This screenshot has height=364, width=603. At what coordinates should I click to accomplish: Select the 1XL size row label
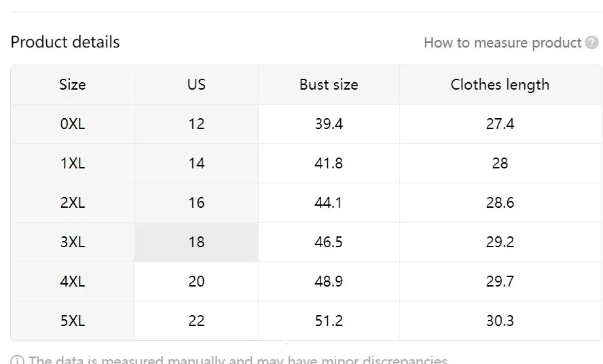coord(73,163)
